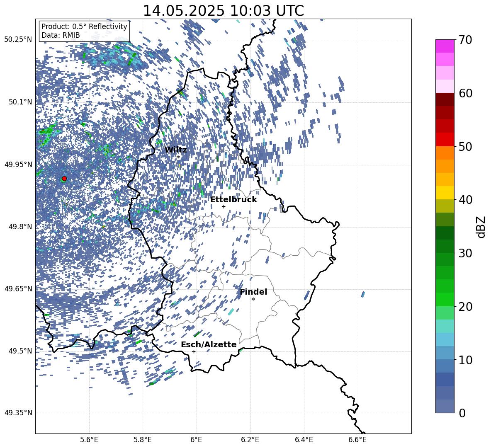Click the turquoise colorbar swatch below 20
Viewport: 491px width, 448px height.
(445, 326)
